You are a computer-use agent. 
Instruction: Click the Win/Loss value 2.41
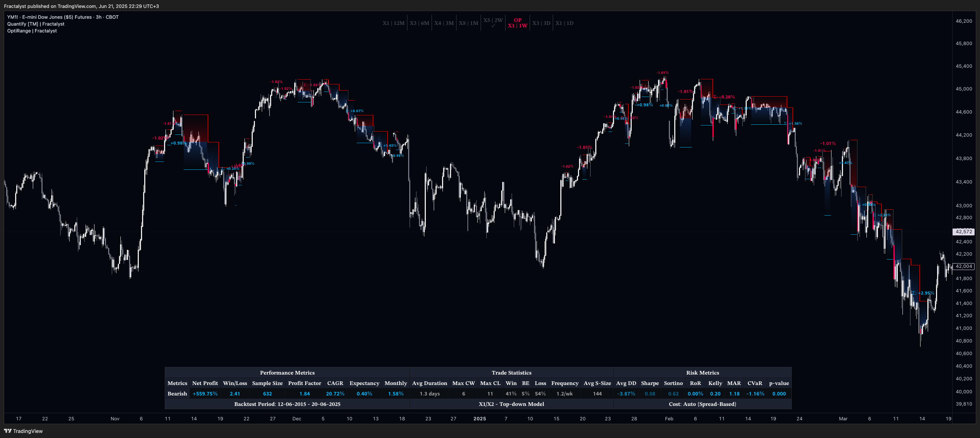tap(235, 394)
